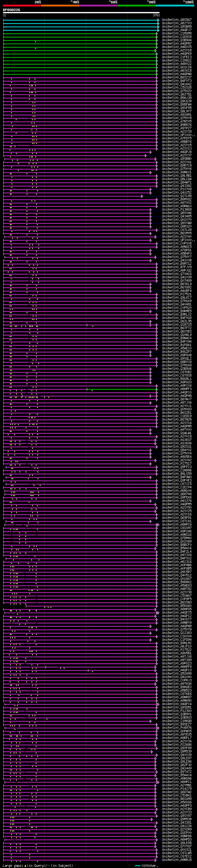The height and width of the screenshot is (868, 197).
Task: Click label UniRef100_P08976
Action: 177,728
